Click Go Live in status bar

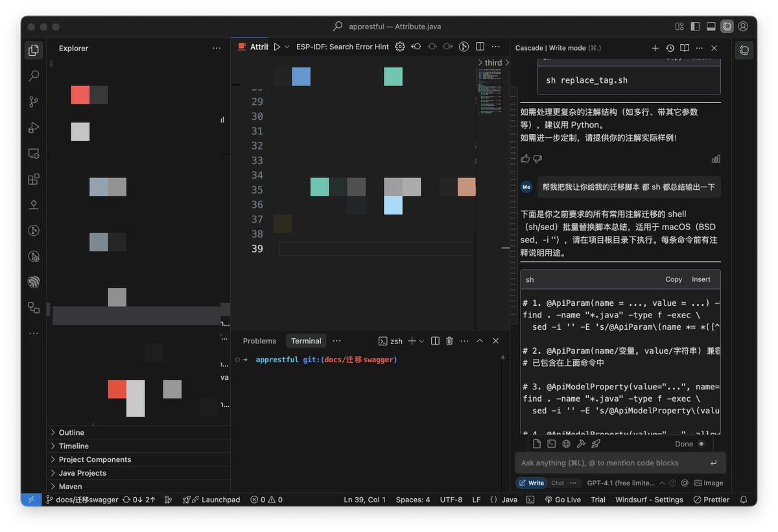(x=563, y=500)
